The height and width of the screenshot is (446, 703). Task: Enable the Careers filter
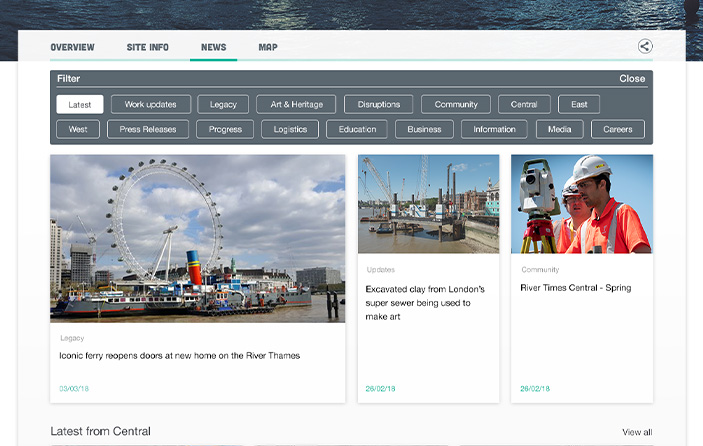pyautogui.click(x=617, y=129)
